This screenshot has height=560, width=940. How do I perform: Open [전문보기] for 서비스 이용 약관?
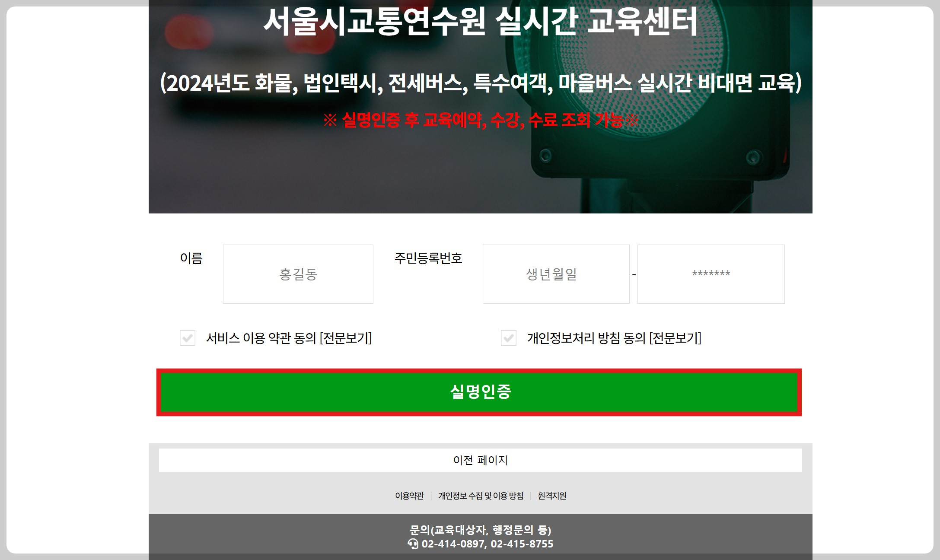click(x=346, y=338)
